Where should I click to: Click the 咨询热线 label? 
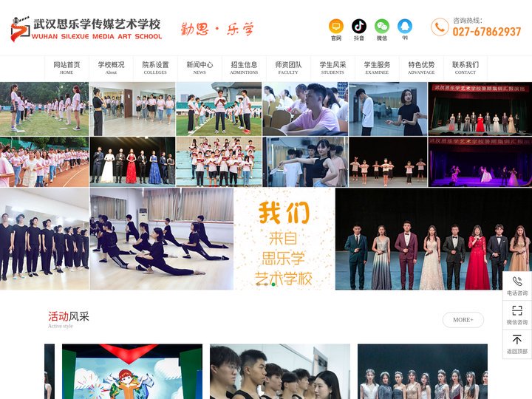click(x=468, y=21)
